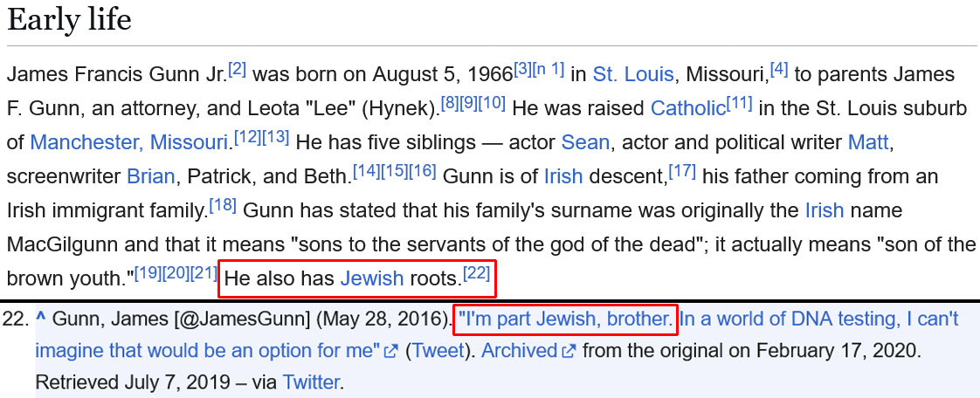Open the Archived link in citation
980x398 pixels.
pos(519,351)
